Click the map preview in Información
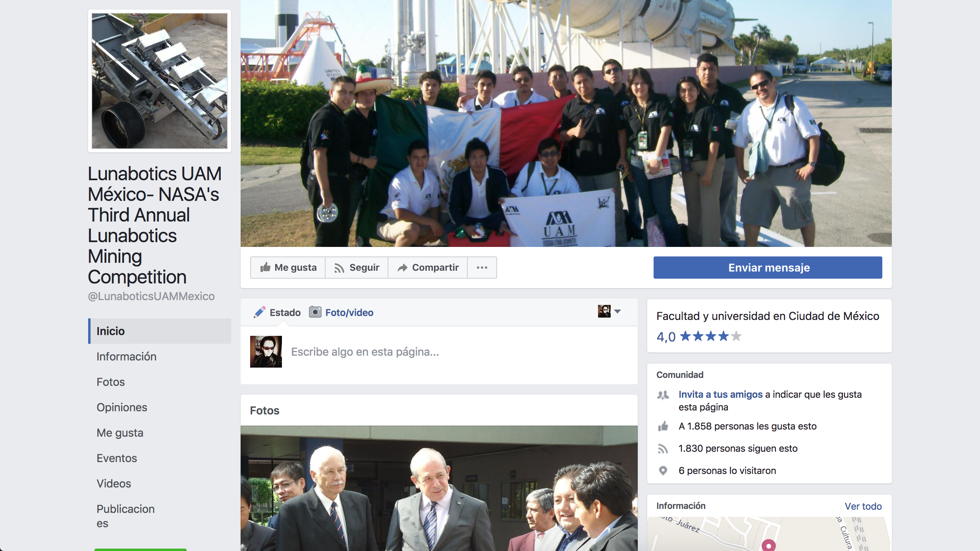 (x=769, y=534)
